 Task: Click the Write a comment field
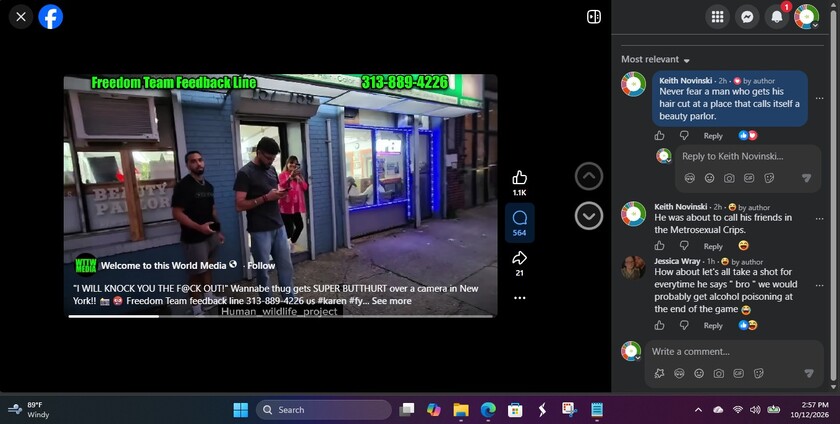click(733, 352)
